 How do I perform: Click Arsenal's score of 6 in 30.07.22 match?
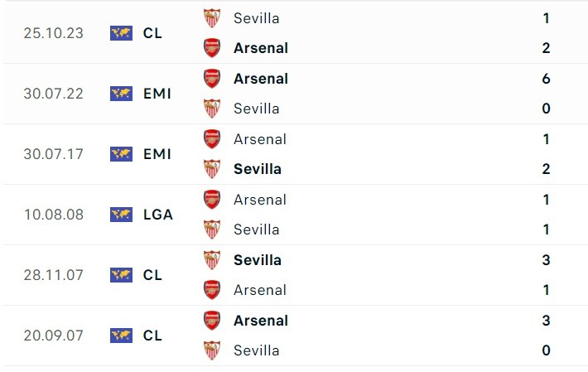(546, 79)
